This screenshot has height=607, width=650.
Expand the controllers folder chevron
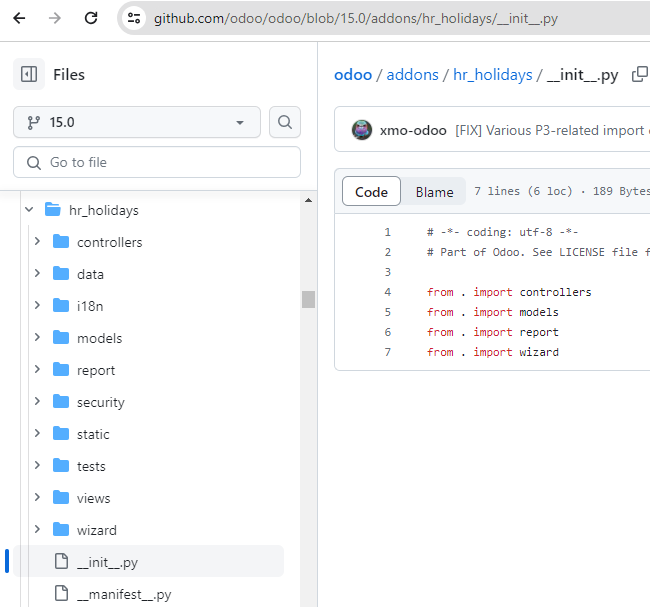point(37,241)
